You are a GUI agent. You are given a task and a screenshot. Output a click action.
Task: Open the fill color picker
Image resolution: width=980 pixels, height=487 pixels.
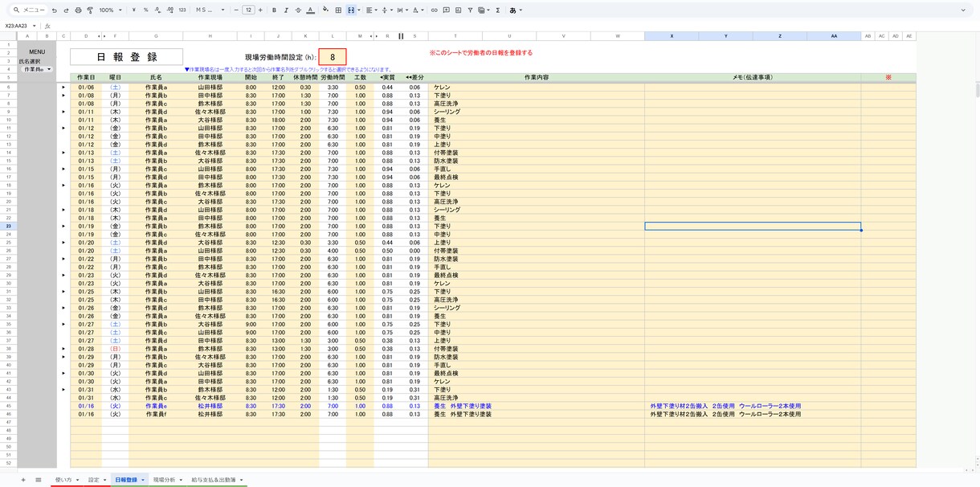tap(325, 10)
